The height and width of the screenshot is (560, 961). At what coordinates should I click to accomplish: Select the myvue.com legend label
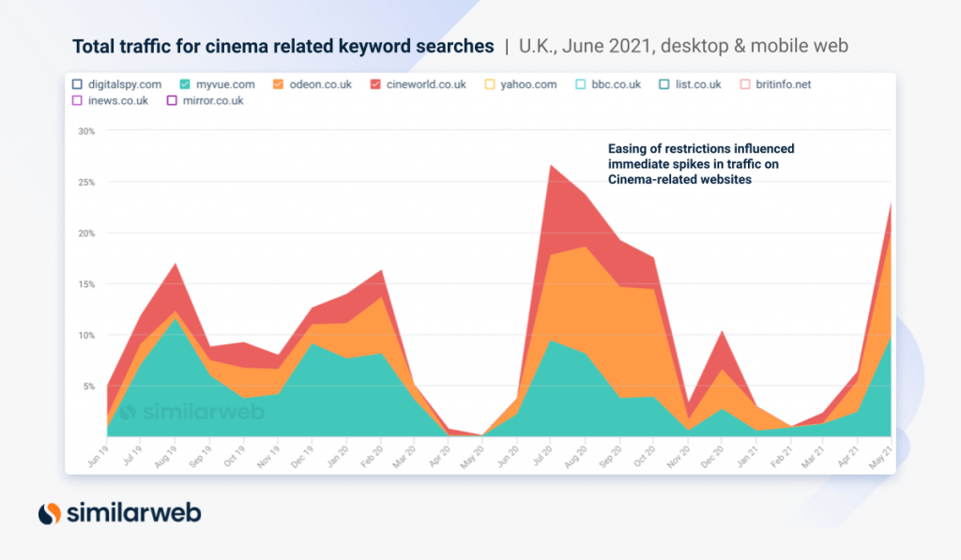click(x=225, y=84)
